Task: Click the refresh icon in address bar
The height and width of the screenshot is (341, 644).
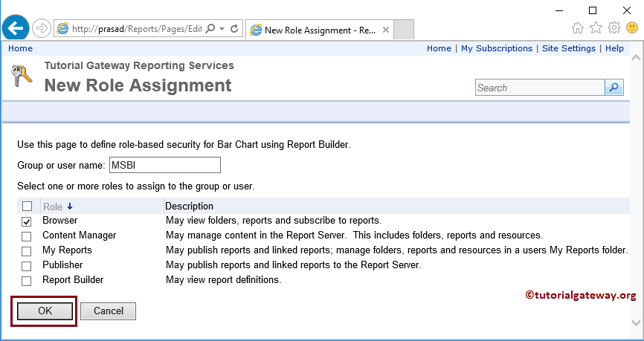Action: click(x=234, y=29)
